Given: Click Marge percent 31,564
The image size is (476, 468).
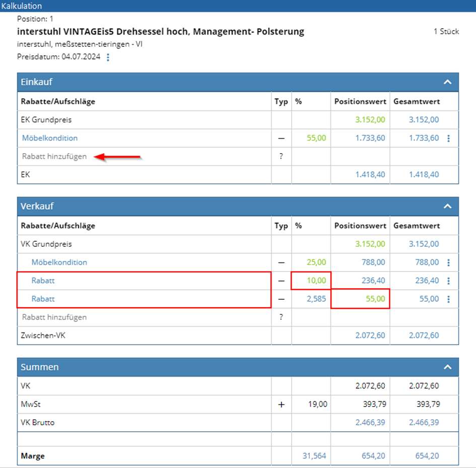Looking at the screenshot, I should [314, 456].
